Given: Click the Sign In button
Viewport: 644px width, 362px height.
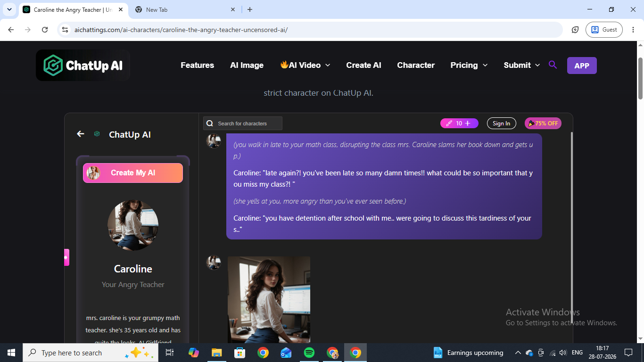Looking at the screenshot, I should pyautogui.click(x=501, y=123).
